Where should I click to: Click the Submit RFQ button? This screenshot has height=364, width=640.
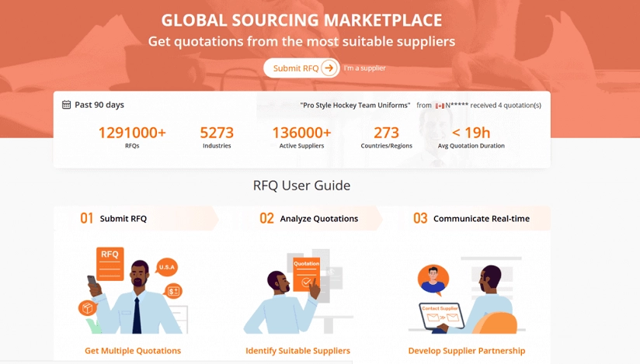(x=301, y=68)
